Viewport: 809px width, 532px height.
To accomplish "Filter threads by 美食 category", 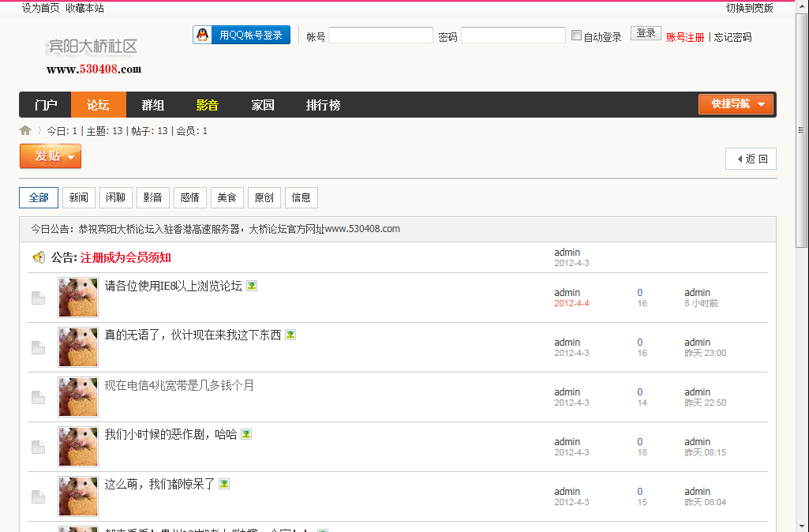I will [227, 197].
